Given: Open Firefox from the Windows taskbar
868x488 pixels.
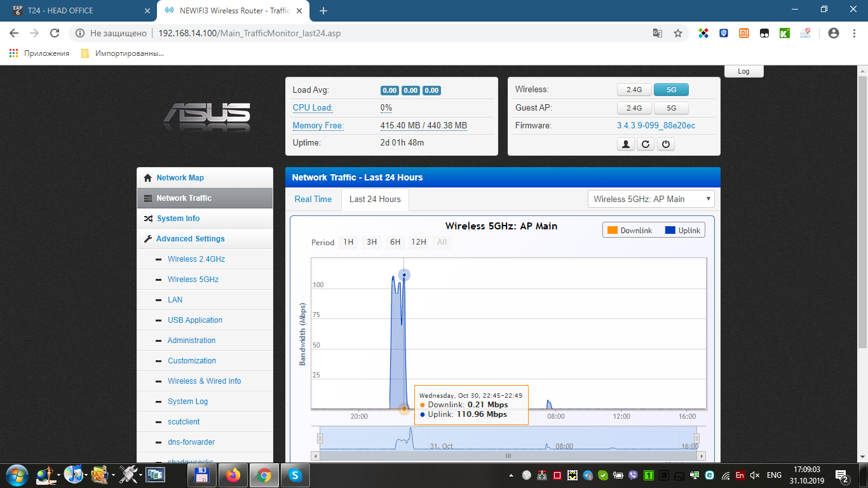Looking at the screenshot, I should 233,474.
